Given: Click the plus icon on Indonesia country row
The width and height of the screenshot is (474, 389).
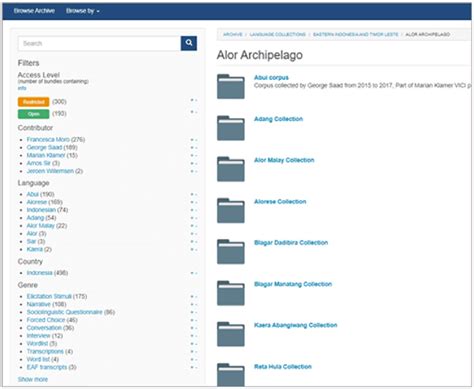Looking at the screenshot, I should [x=192, y=273].
